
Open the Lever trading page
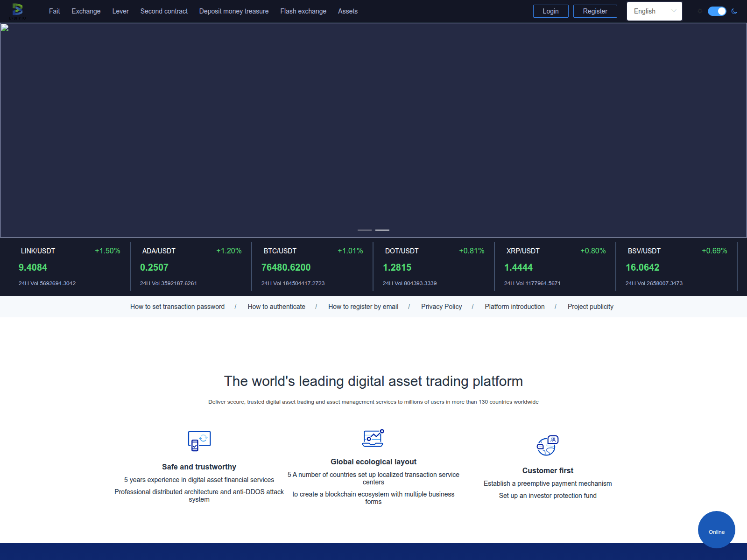[120, 11]
